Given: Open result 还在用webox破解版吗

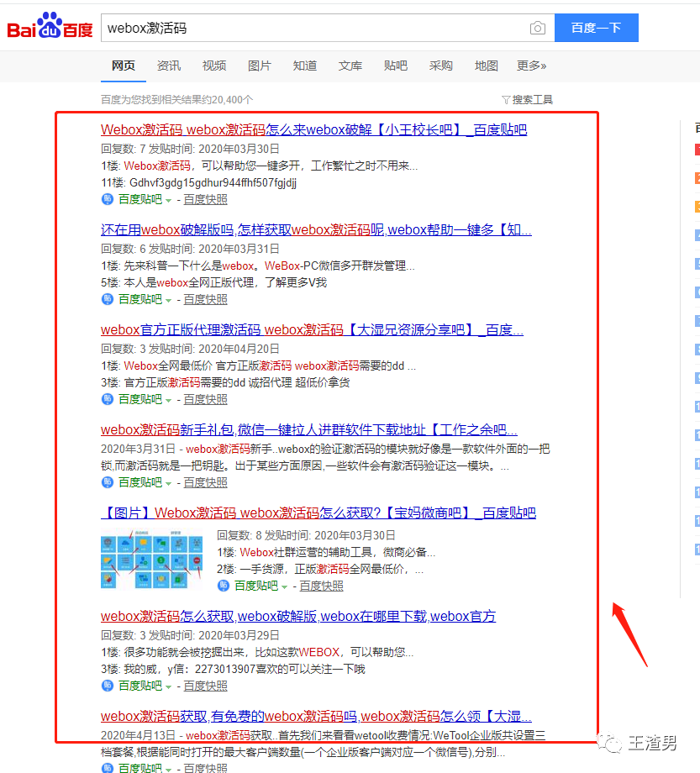Looking at the screenshot, I should click(316, 229).
